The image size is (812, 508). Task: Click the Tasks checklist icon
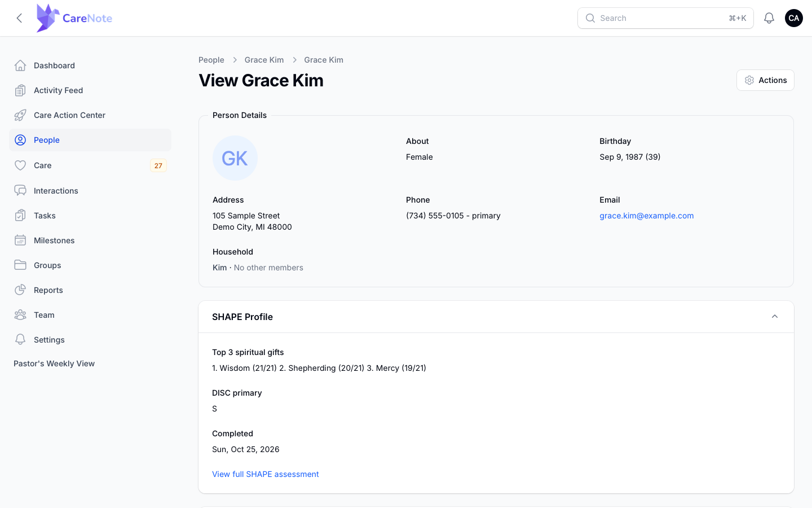tap(20, 216)
